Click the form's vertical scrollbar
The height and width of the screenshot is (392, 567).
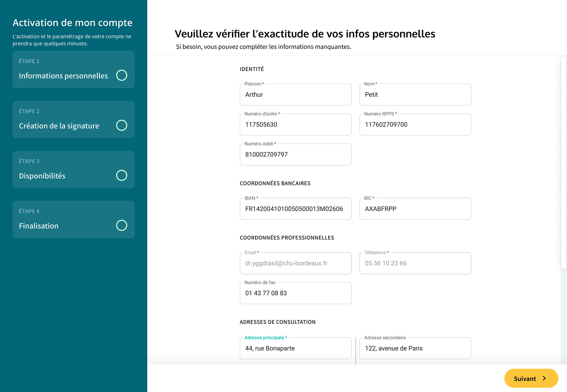(564, 162)
